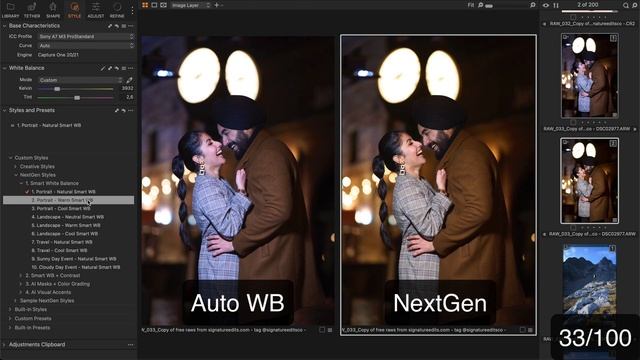This screenshot has width=640, height=360.
Task: Apply 2. Portrait - Warm Smart WB style
Action: point(69,200)
